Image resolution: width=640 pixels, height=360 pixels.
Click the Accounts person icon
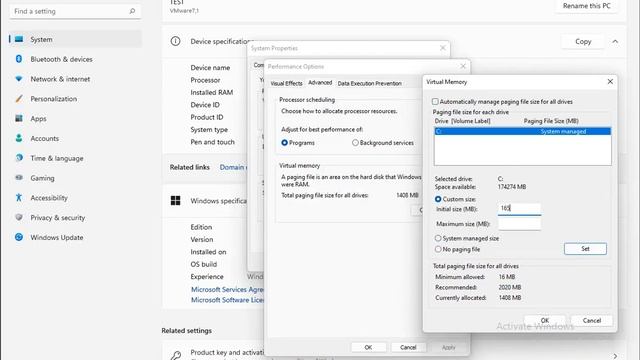point(19,138)
